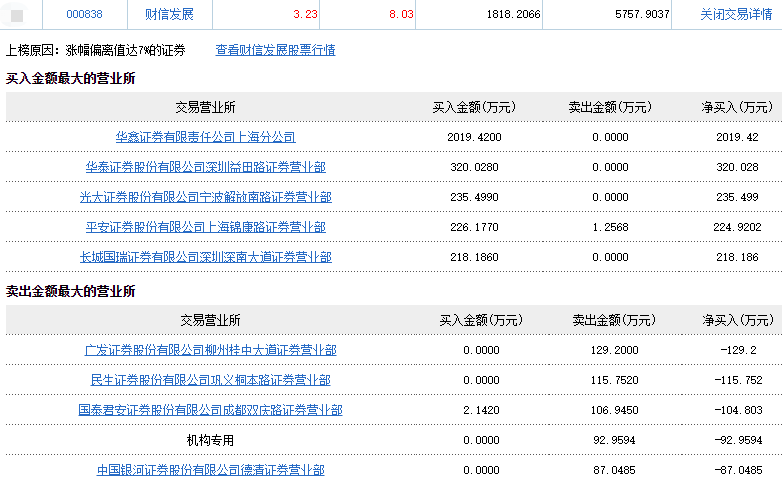This screenshot has height=483, width=782.
Task: Open 华鑫证券有限责任公司上海分公司 link
Action: click(205, 137)
